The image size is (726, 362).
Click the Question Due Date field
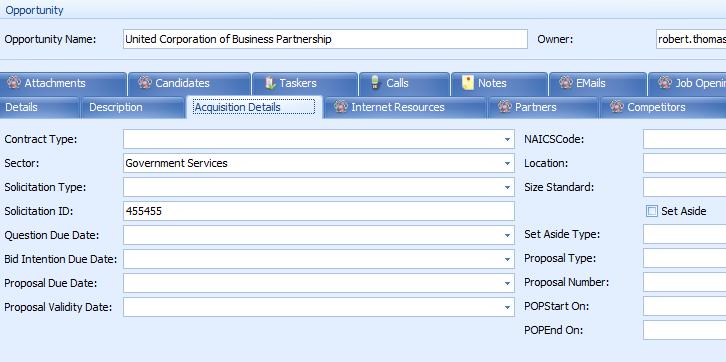point(319,236)
